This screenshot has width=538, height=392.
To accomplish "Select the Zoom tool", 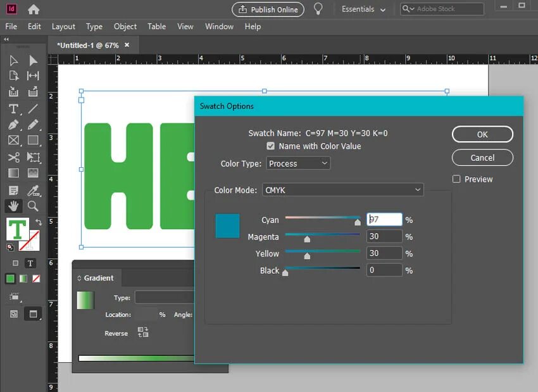I will coord(33,206).
